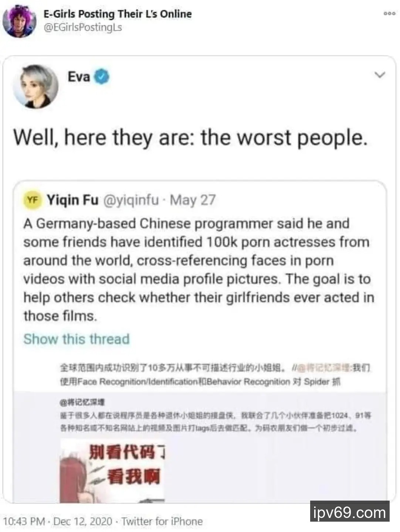Image resolution: width=400 pixels, height=532 pixels.
Task: Open the three-dot more options menu
Action: click(x=389, y=14)
